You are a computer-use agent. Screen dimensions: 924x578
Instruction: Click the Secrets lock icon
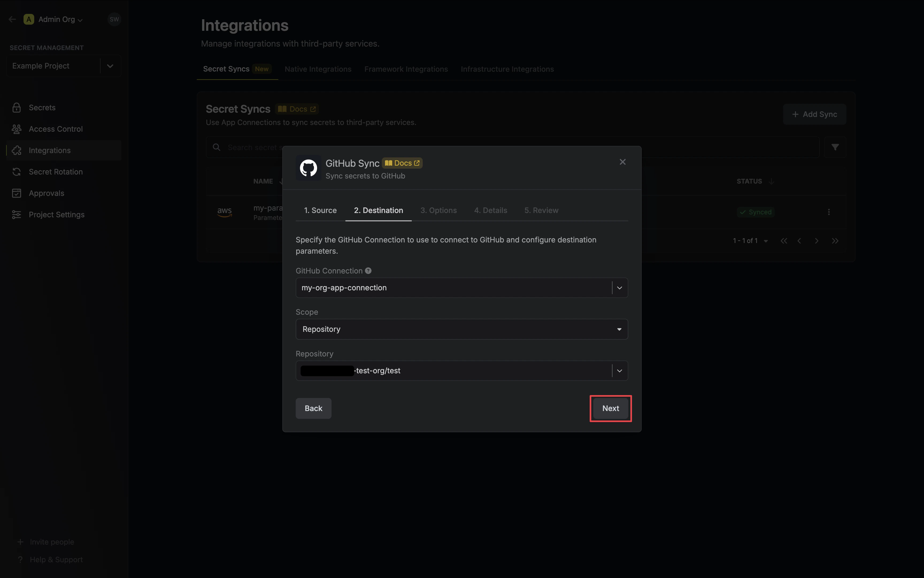point(16,107)
